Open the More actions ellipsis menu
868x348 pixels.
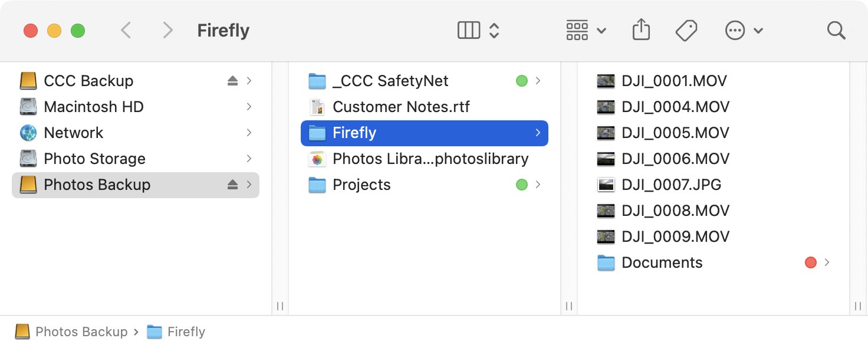tap(744, 30)
